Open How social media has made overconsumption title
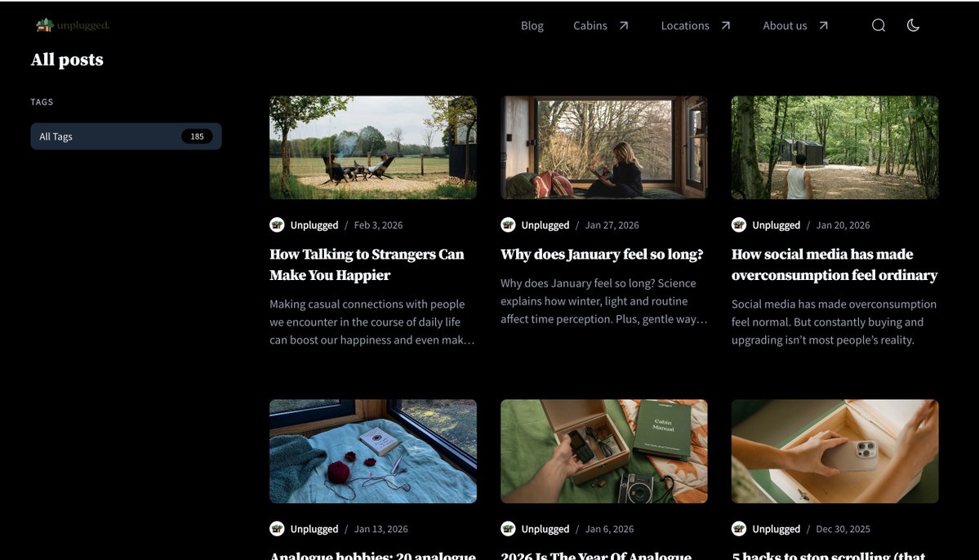 pos(834,264)
